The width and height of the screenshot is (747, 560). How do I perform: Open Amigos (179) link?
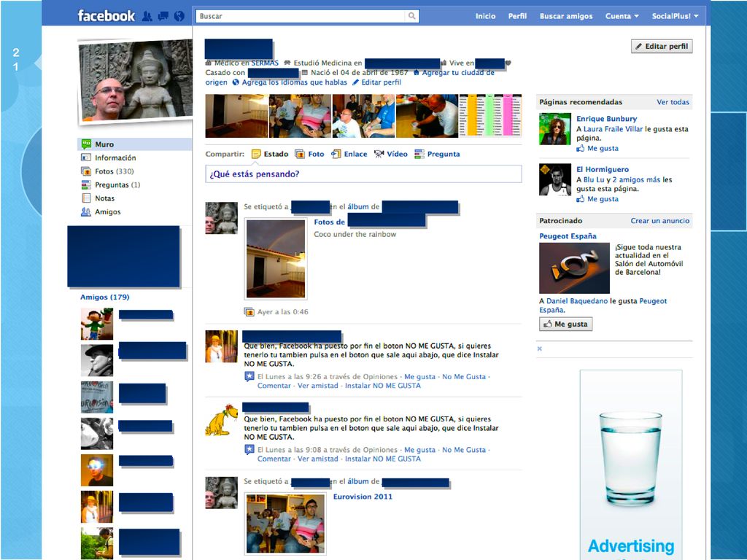(x=105, y=297)
